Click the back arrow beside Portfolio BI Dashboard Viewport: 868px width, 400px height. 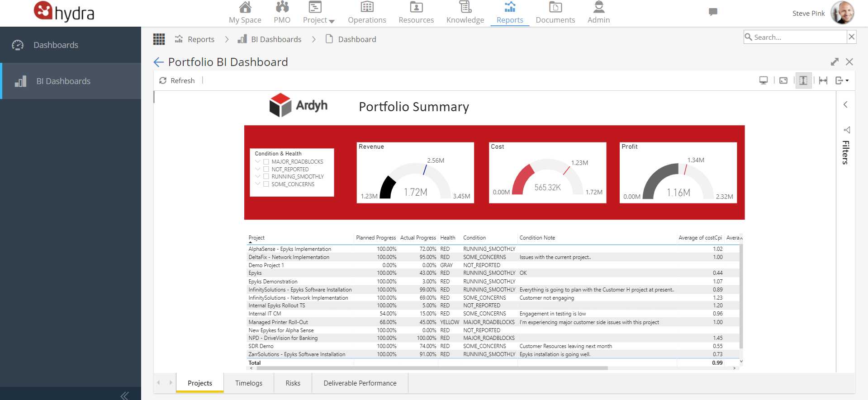click(158, 62)
